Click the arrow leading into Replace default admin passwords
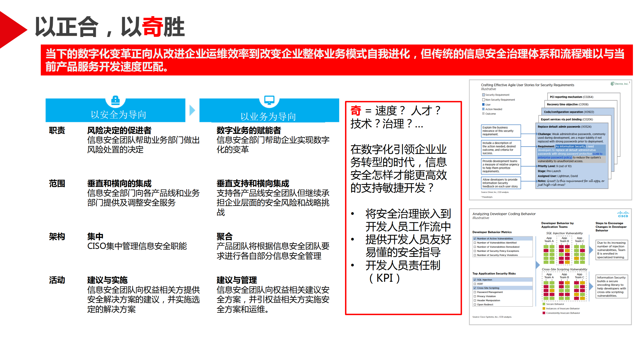The width and height of the screenshot is (644, 362). point(536,134)
